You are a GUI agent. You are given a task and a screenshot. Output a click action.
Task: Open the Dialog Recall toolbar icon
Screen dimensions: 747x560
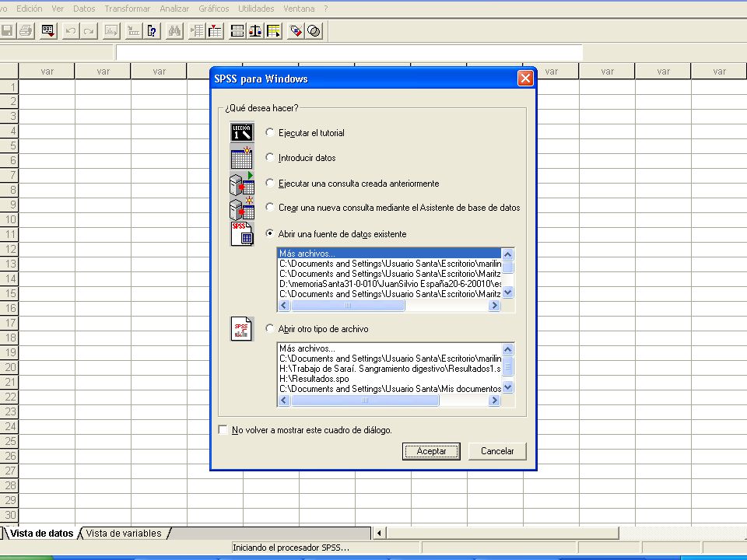pos(48,31)
